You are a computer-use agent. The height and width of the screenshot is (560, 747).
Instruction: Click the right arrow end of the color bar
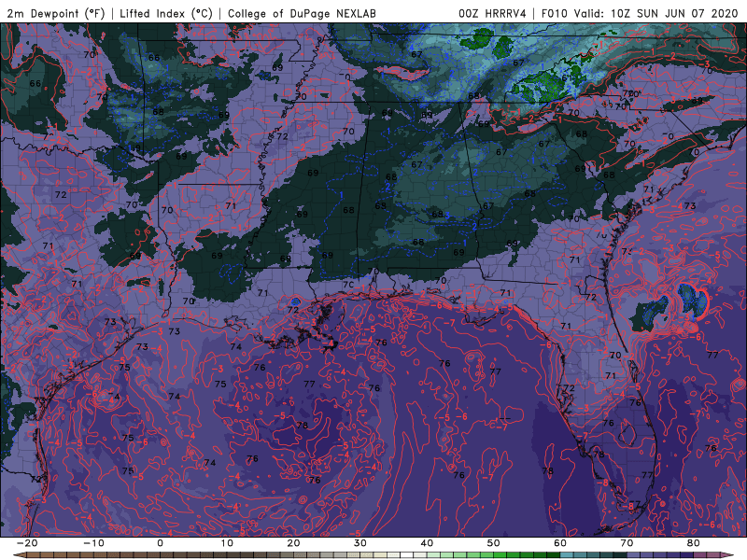point(727,555)
